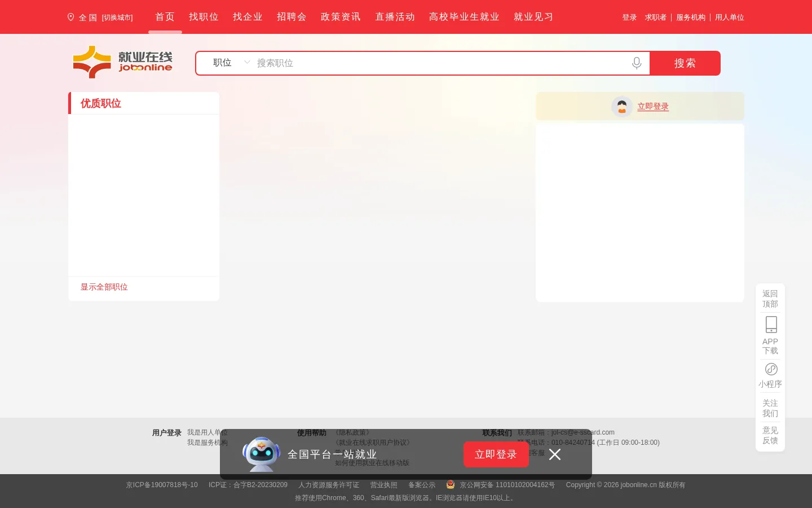Click 京公网安备 11010102004162号 link
This screenshot has height=508, width=812.
pyautogui.click(x=507, y=485)
